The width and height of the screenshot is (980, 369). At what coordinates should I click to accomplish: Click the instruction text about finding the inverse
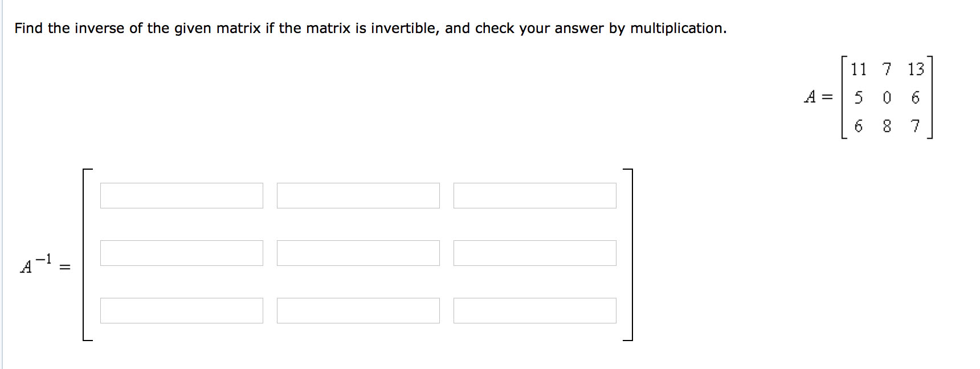coord(370,28)
